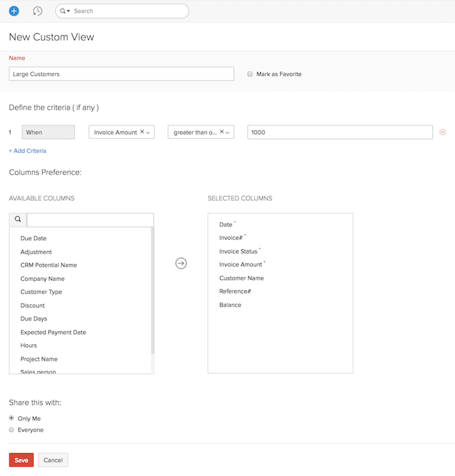455x476 pixels.
Task: Open the recent history clock icon
Action: 38,11
